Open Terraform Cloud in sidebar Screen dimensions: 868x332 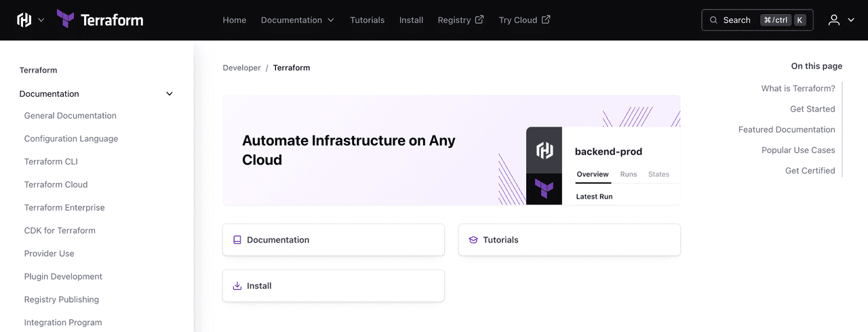[x=56, y=185]
